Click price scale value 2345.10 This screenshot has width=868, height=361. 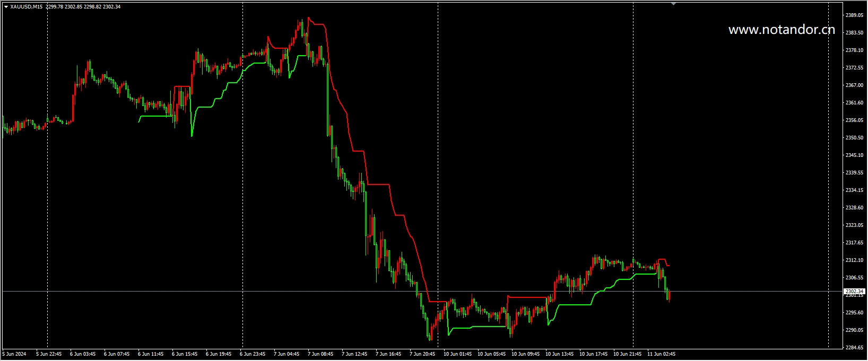(854, 155)
